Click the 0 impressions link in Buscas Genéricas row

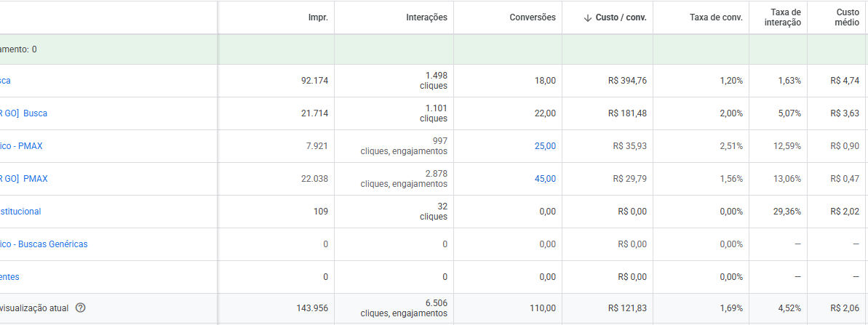tap(325, 244)
